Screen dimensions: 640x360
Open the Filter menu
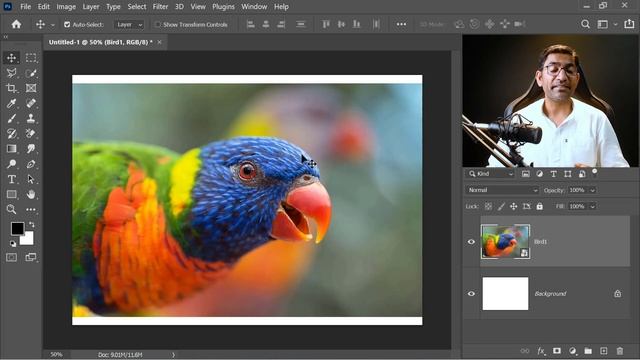(x=160, y=7)
